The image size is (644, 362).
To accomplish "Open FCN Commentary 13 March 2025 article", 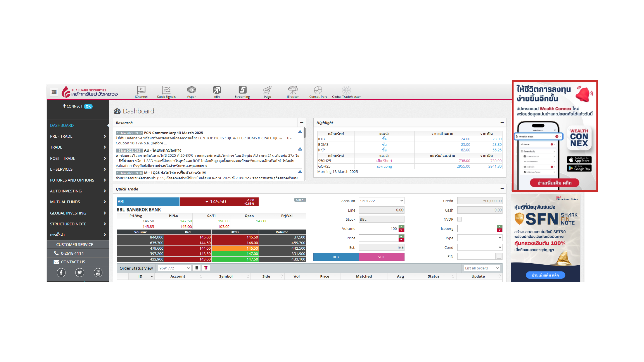I will [x=173, y=133].
